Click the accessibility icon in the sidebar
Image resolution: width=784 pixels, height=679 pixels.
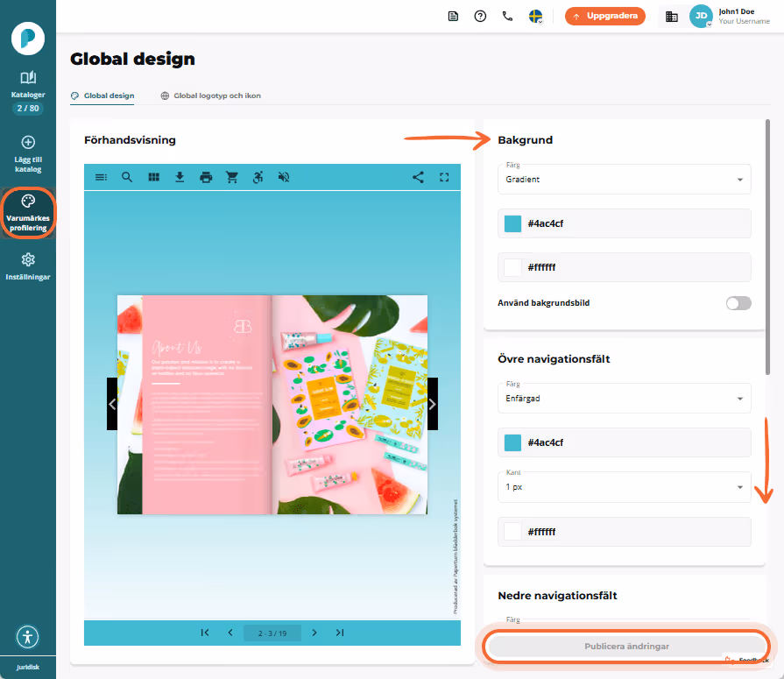pos(27,637)
